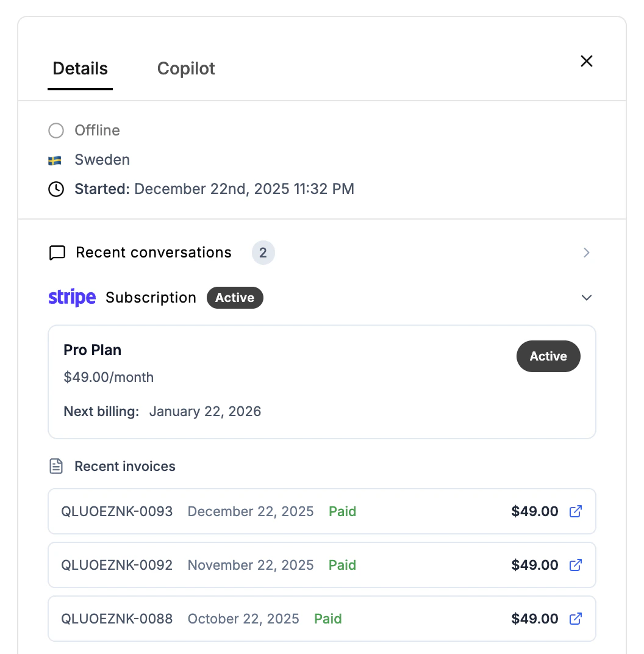The image size is (644, 654).
Task: Click the Paid status on the December invoice
Action: coord(342,511)
